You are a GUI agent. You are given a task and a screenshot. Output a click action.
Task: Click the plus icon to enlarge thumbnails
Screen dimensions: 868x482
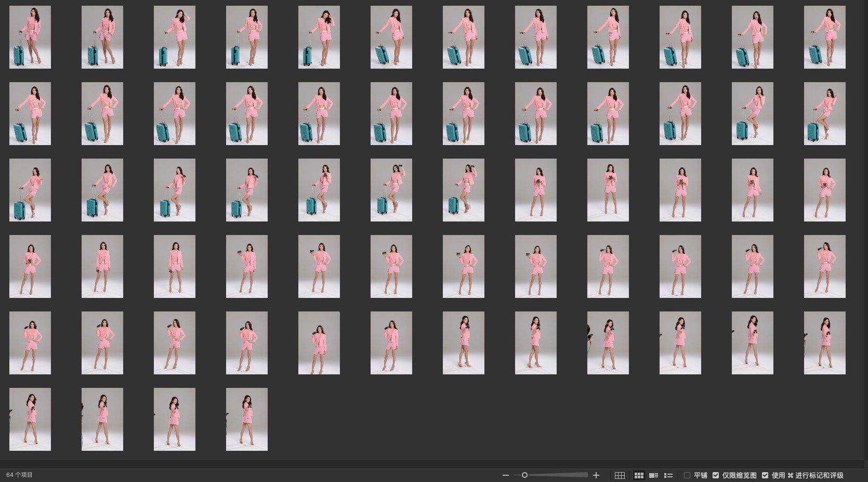(x=596, y=475)
